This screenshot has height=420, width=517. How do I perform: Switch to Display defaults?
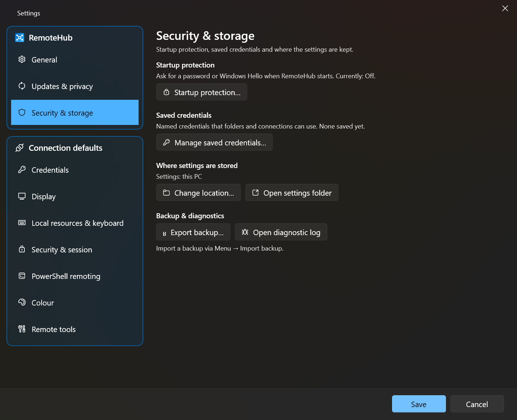click(x=75, y=197)
